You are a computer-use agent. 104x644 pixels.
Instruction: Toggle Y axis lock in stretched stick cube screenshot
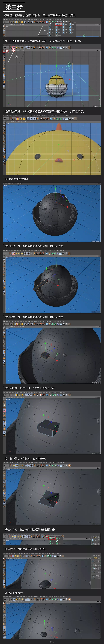point(28,253)
